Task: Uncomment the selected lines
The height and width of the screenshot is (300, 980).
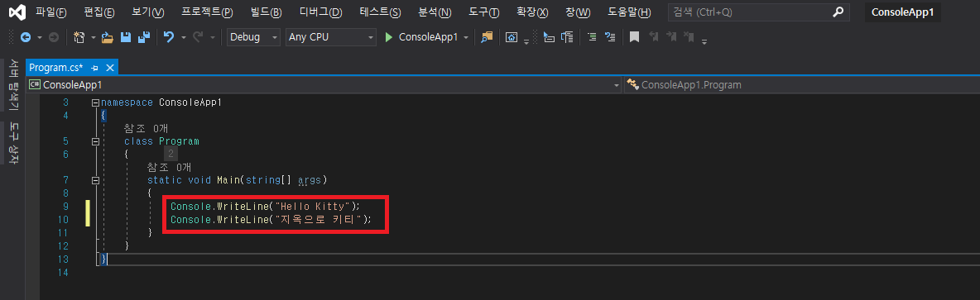Action: point(611,37)
